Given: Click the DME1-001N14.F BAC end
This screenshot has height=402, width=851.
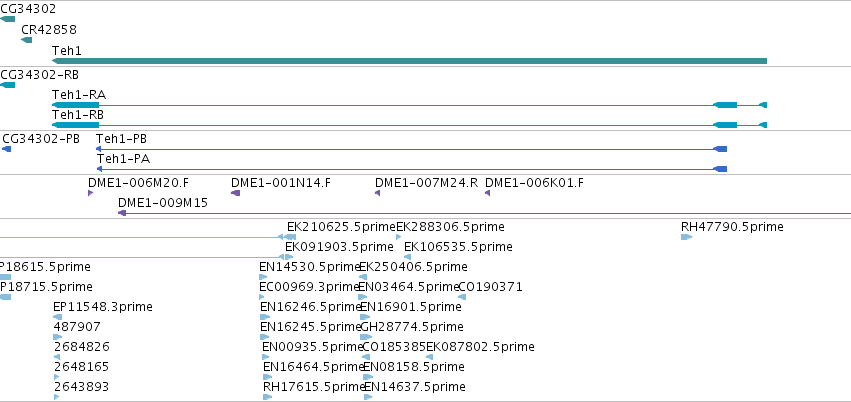Looking at the screenshot, I should click(236, 193).
